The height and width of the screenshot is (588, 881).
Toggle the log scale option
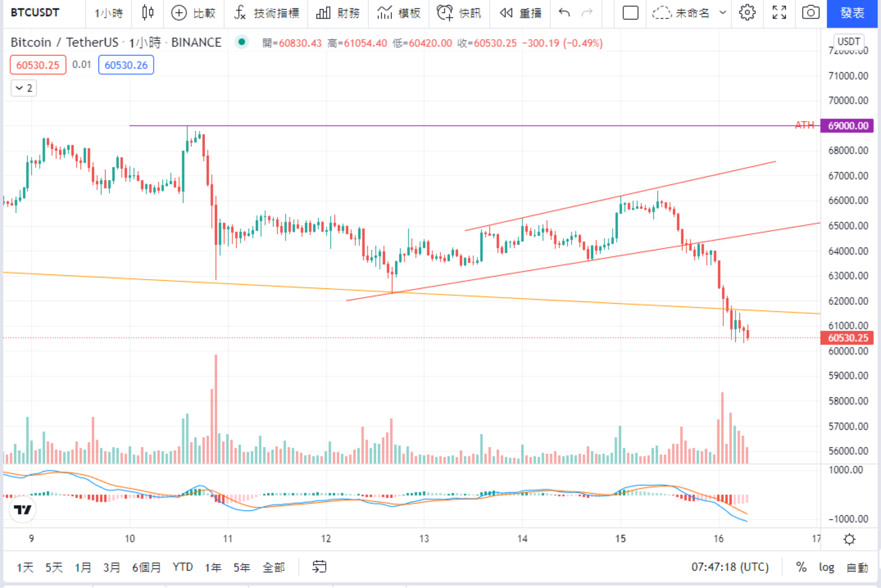tap(826, 567)
